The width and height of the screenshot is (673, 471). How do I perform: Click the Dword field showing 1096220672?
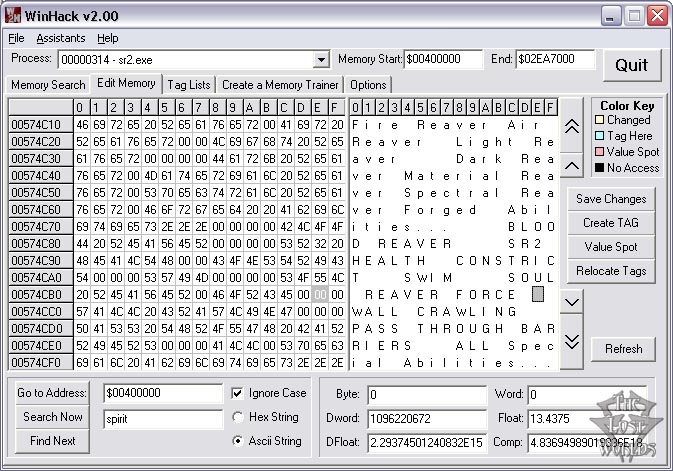coord(427,419)
